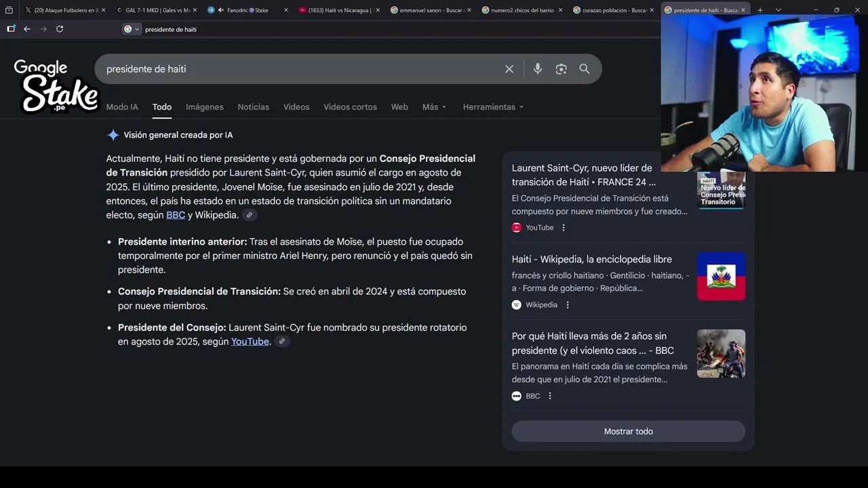Click the YouTube source logo icon
The width and height of the screenshot is (868, 488).
pyautogui.click(x=517, y=228)
